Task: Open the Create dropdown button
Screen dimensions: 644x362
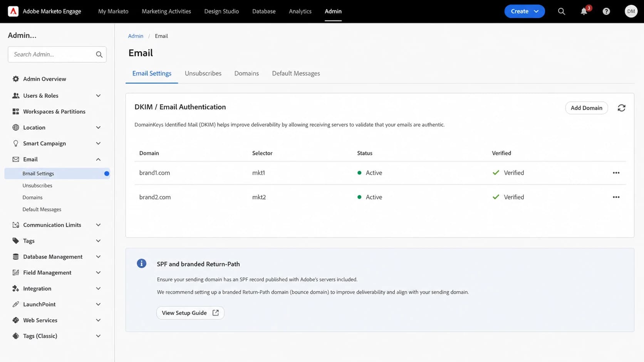Action: pyautogui.click(x=524, y=11)
